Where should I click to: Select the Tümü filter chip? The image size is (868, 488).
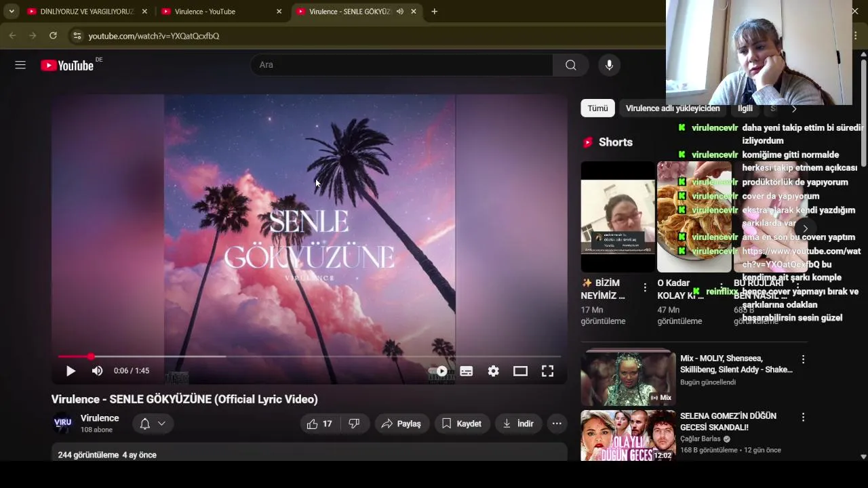tap(597, 108)
